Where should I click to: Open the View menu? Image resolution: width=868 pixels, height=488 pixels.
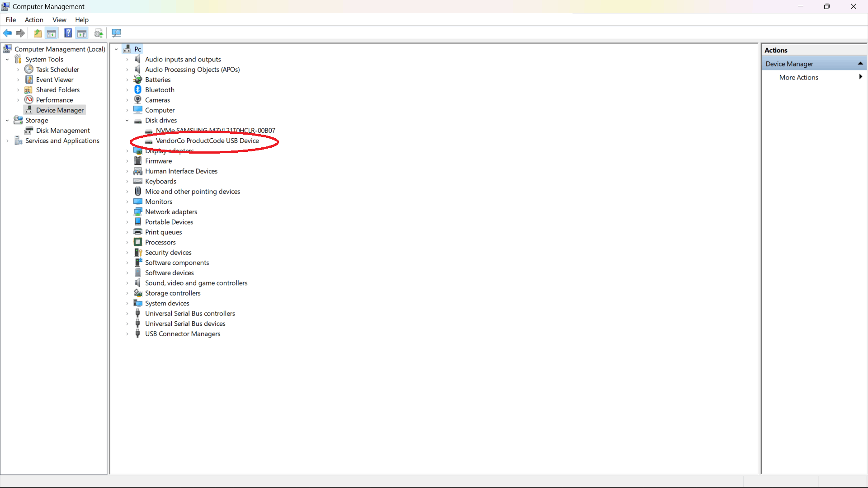(x=59, y=19)
